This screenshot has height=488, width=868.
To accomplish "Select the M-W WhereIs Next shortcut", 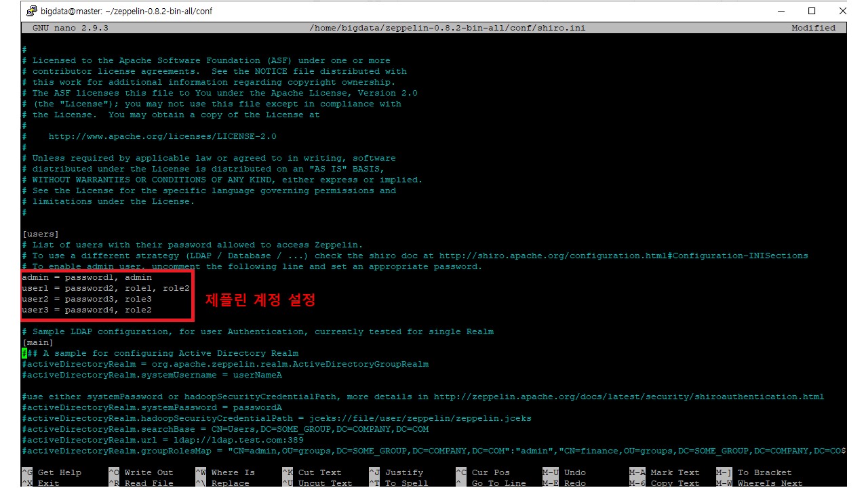I will (759, 483).
